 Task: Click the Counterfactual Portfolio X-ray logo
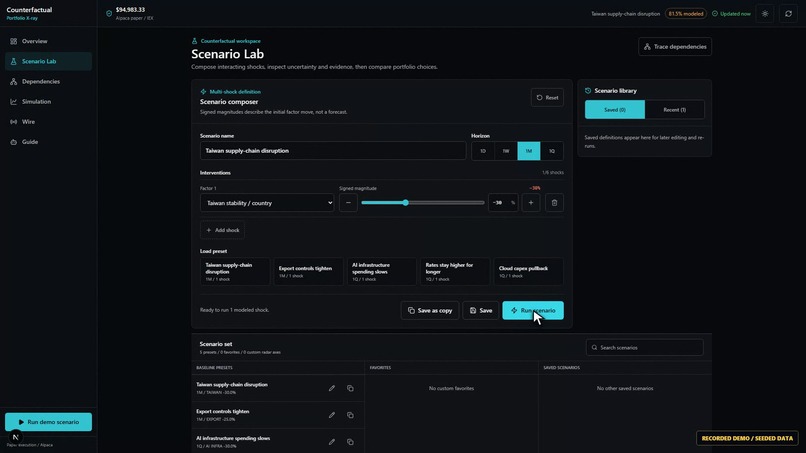point(29,13)
